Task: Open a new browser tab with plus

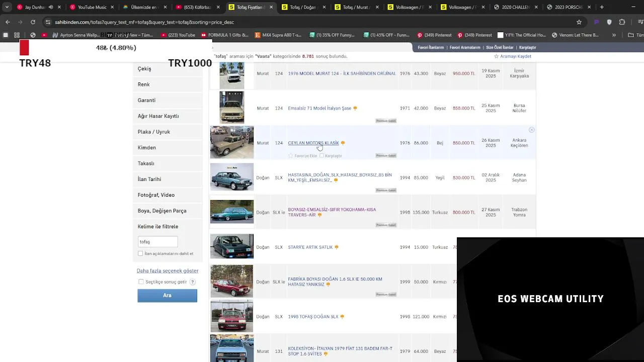Action: point(602,7)
